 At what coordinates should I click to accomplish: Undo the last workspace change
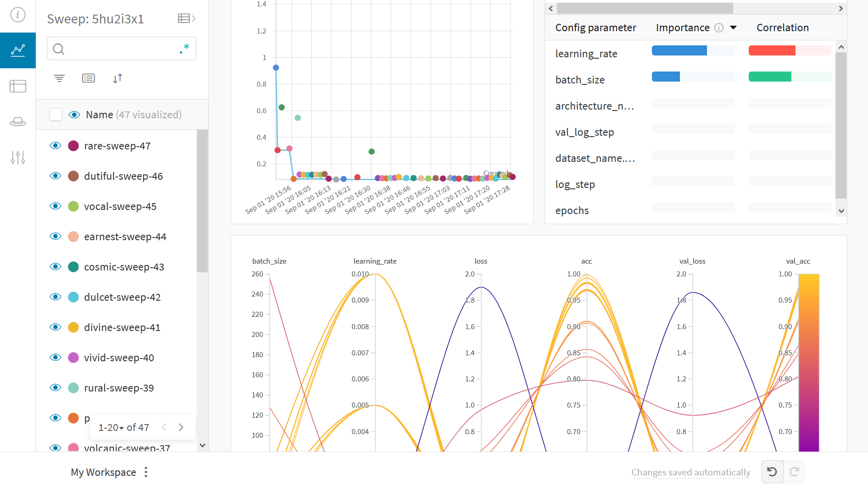pos(772,472)
